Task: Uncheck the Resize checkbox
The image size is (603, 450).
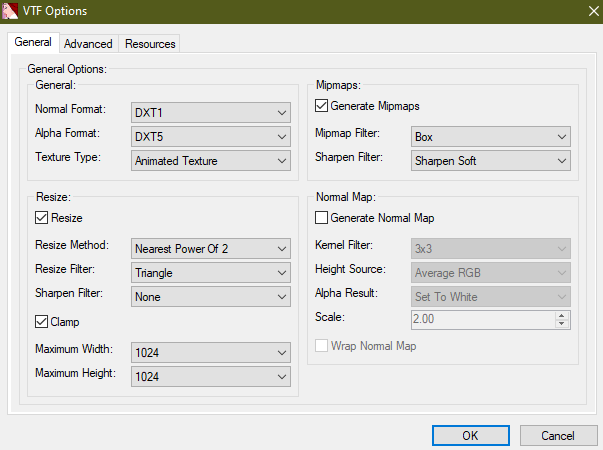Action: click(42, 218)
